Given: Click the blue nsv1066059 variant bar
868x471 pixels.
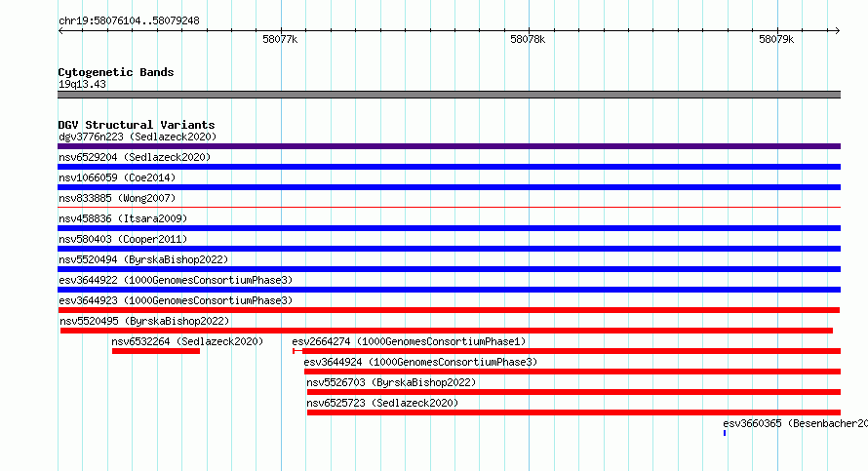Looking at the screenshot, I should 449,187.
